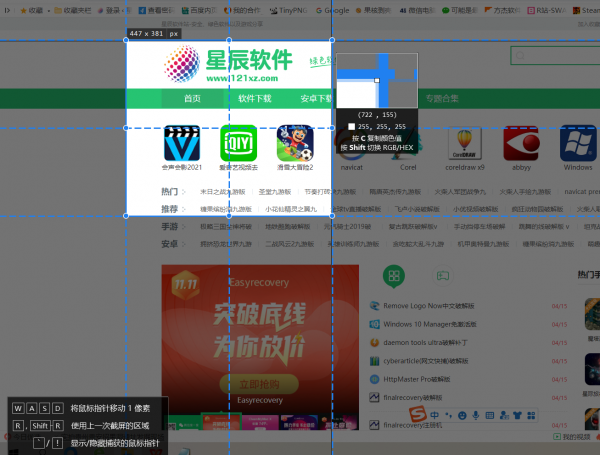Click the Windows 10 Manager list icon

click(374, 324)
